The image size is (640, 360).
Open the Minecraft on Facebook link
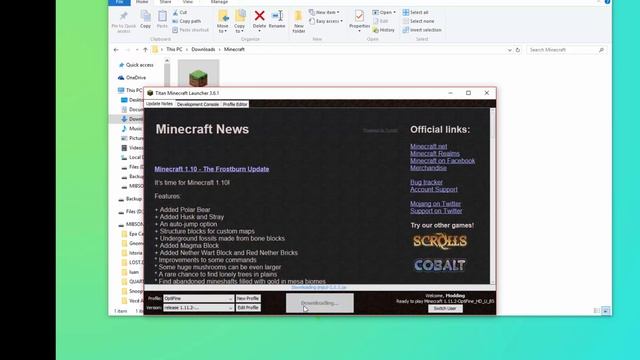pos(442,161)
